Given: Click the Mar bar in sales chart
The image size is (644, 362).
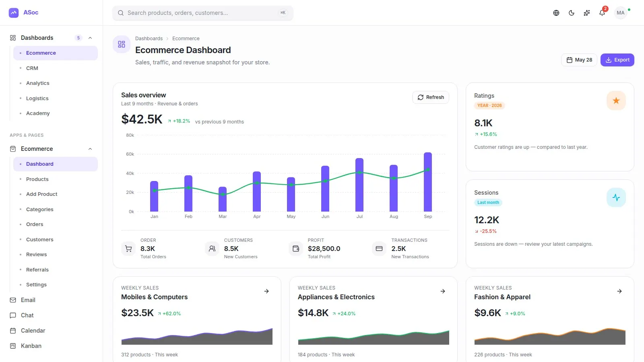Looking at the screenshot, I should 223,199.
